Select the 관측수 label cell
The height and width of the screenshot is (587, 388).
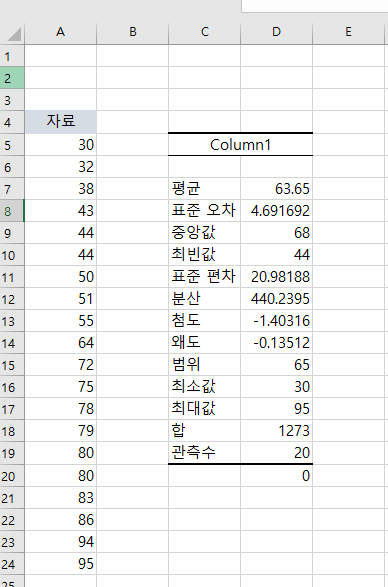(x=204, y=453)
